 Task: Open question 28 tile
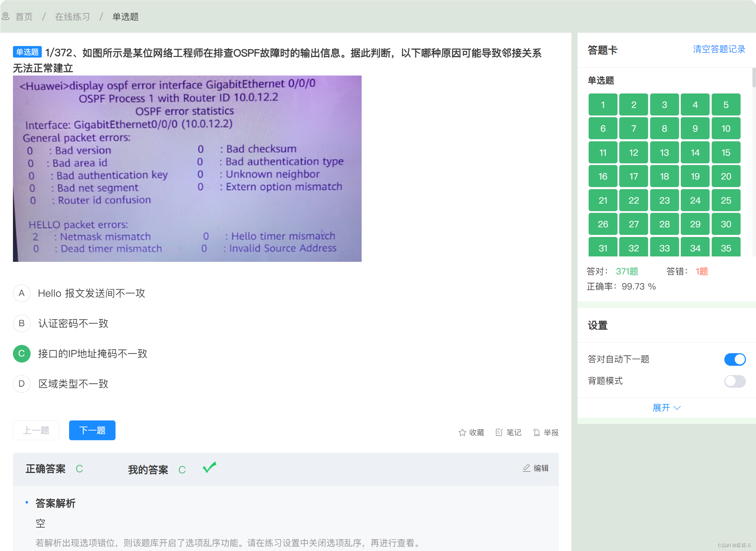(x=664, y=224)
